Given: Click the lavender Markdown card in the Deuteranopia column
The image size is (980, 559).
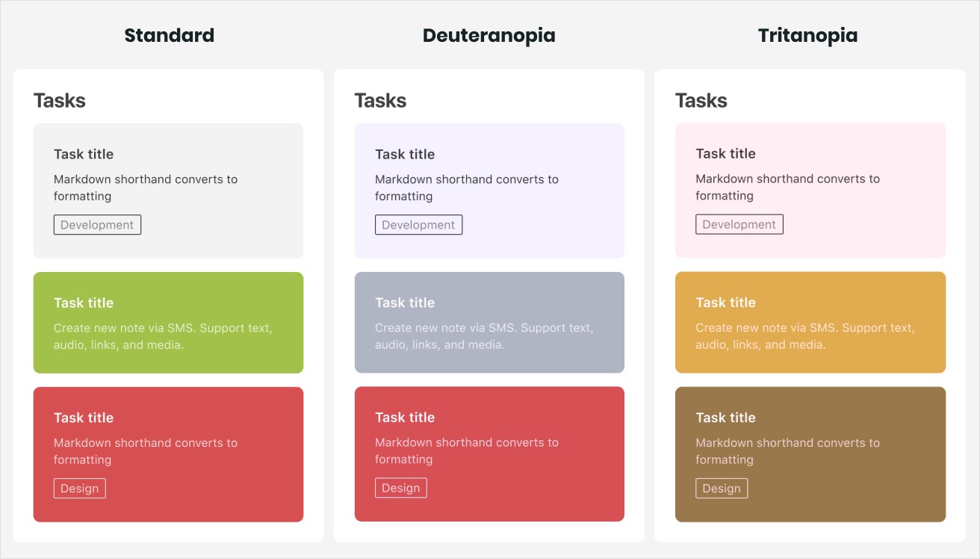Looking at the screenshot, I should point(489,189).
